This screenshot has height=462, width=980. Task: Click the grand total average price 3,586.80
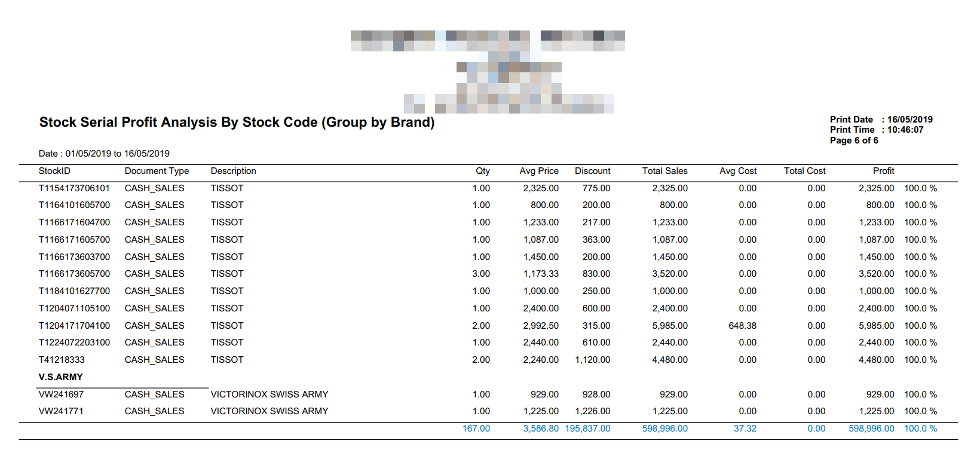(541, 429)
